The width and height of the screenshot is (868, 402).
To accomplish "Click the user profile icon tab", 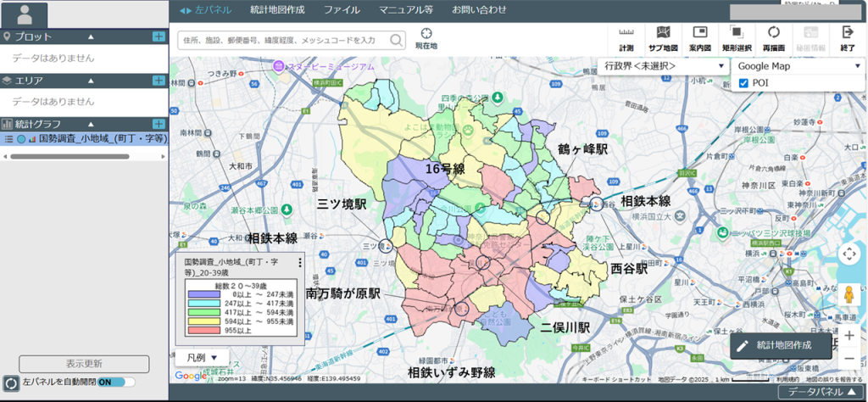I will point(25,15).
